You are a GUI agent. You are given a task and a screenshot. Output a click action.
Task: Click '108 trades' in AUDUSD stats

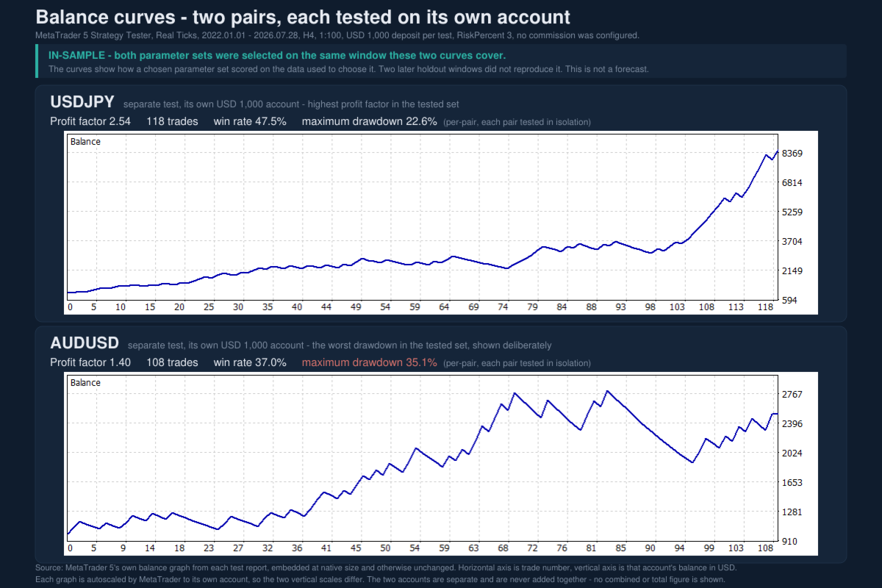(172, 362)
